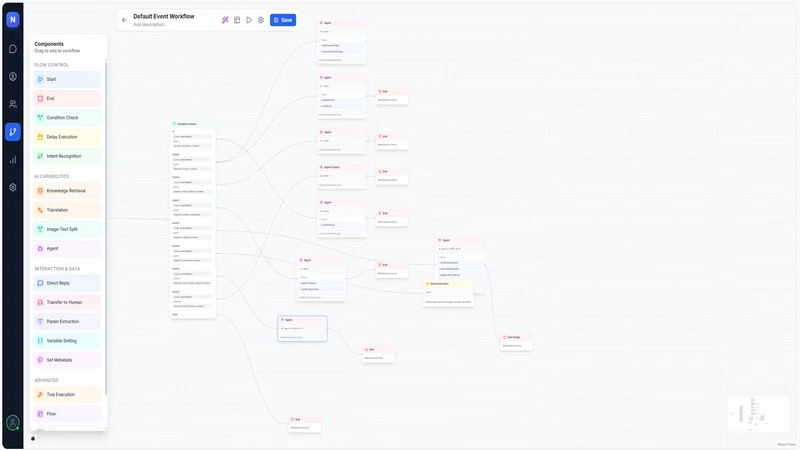Click the Default Event Workflow title
The image size is (800, 450).
click(164, 16)
